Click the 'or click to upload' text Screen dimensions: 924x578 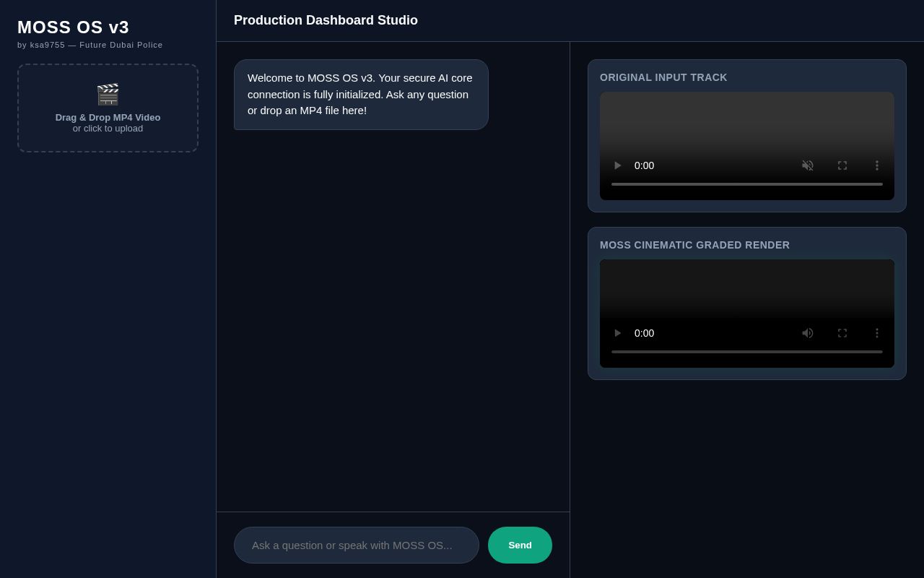[x=108, y=129]
